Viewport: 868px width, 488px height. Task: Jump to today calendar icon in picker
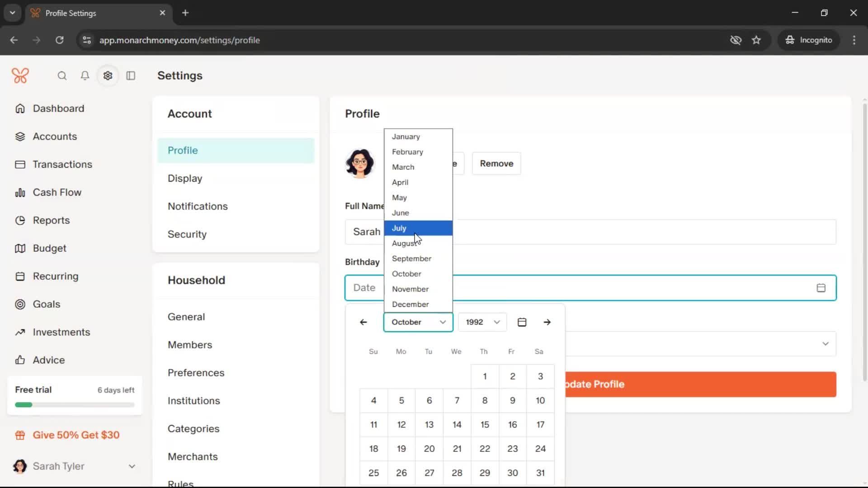pos(522,322)
